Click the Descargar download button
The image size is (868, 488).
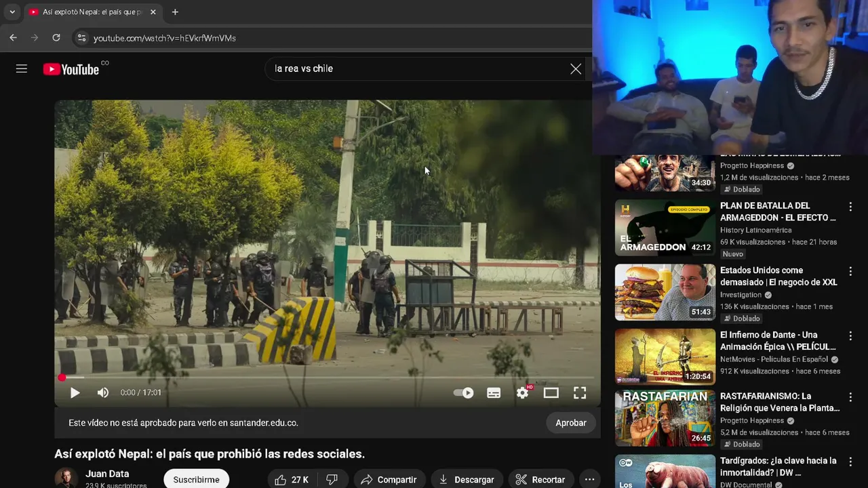[x=467, y=479]
